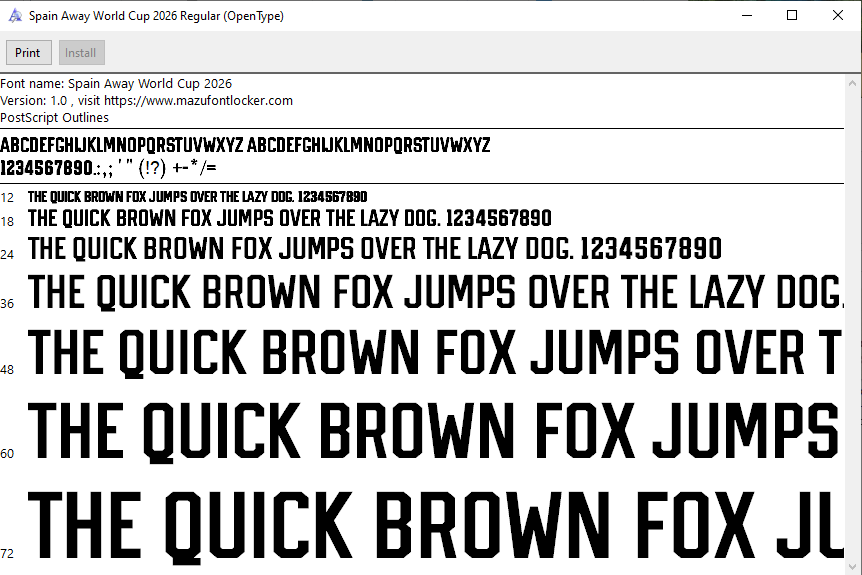The height and width of the screenshot is (575, 862).
Task: Click the 48 point size label
Action: pyautogui.click(x=8, y=369)
